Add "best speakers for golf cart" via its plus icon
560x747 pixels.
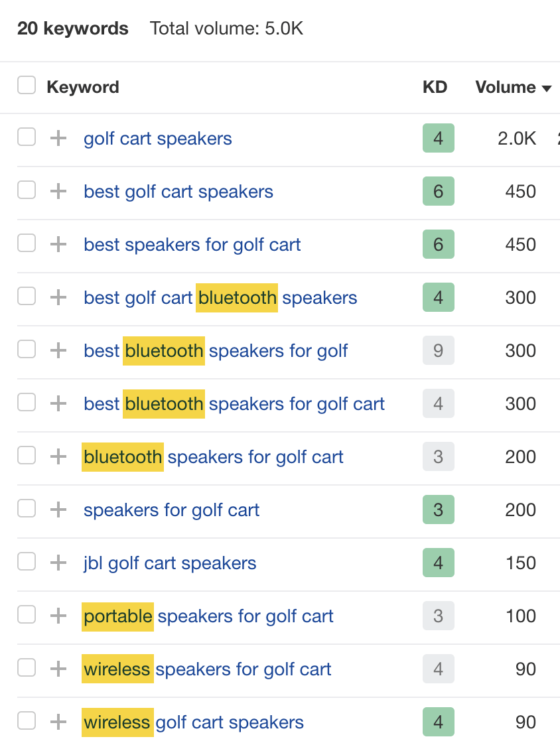[58, 244]
